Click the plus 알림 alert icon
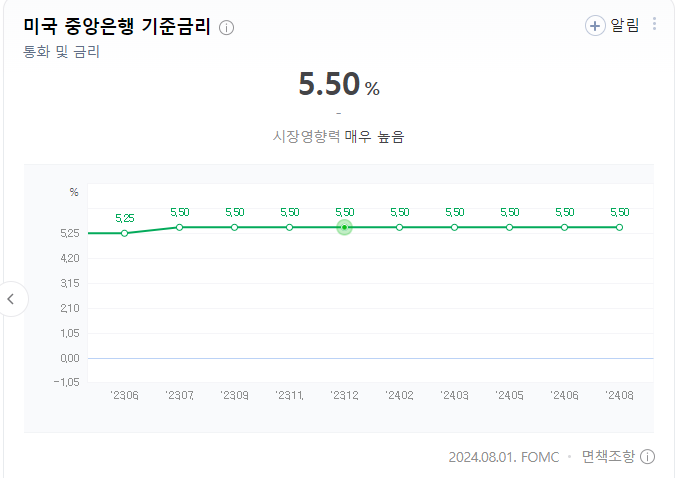This screenshot has width=675, height=478. click(x=595, y=26)
